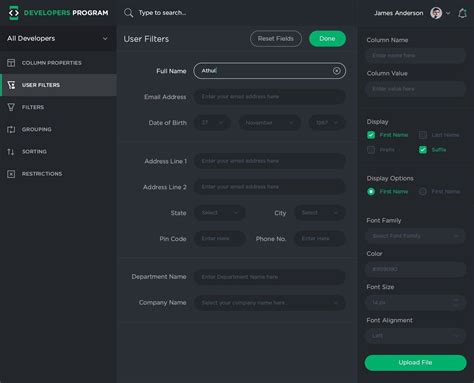Open the Sorting menu item
474x383 pixels.
58,152
